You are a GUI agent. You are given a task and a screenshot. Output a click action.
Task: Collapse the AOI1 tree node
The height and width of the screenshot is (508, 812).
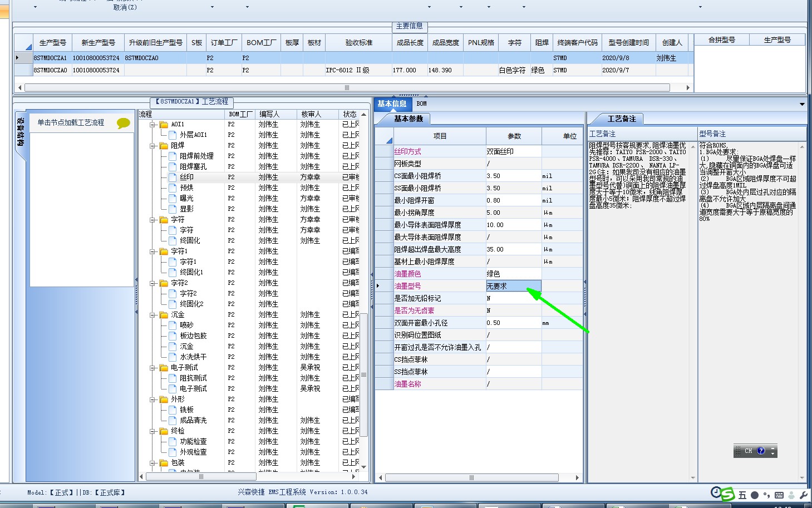(x=152, y=125)
